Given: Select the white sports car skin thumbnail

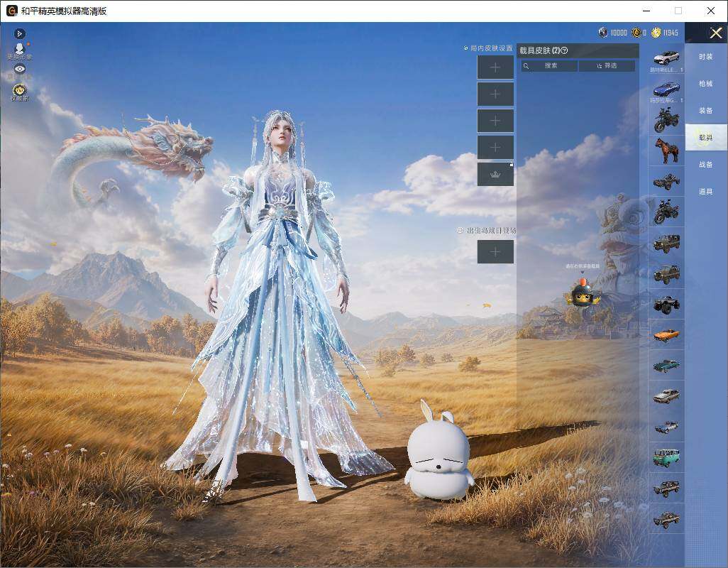Looking at the screenshot, I should [666, 58].
